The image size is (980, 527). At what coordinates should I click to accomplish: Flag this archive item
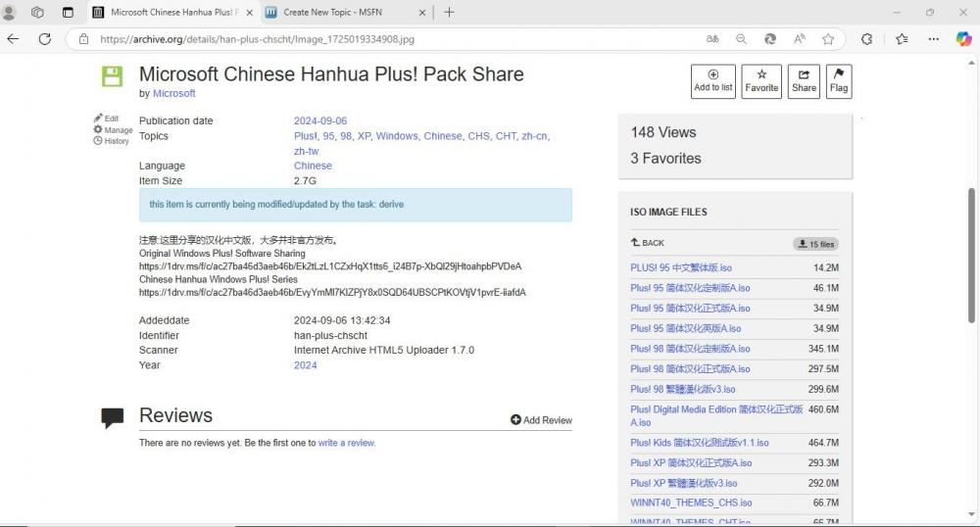coord(839,80)
